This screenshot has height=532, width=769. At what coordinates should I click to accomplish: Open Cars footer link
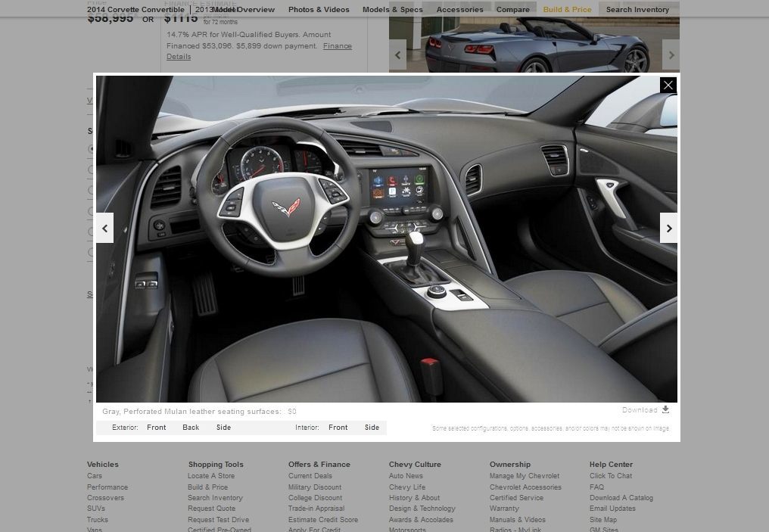[95, 475]
